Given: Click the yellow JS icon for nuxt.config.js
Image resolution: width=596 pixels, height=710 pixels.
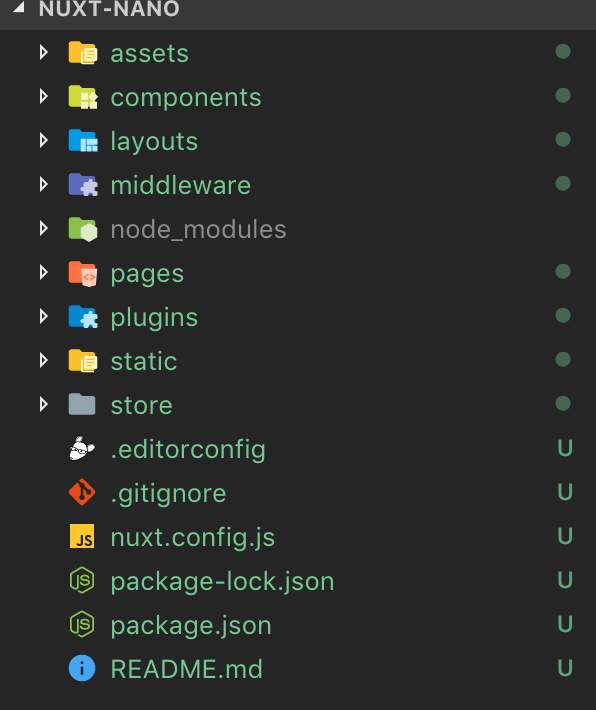Looking at the screenshot, I should pos(82,536).
